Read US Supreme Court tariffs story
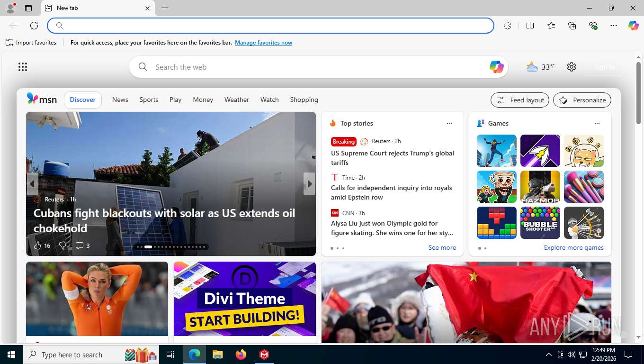Image resolution: width=644 pixels, height=364 pixels. pyautogui.click(x=393, y=158)
